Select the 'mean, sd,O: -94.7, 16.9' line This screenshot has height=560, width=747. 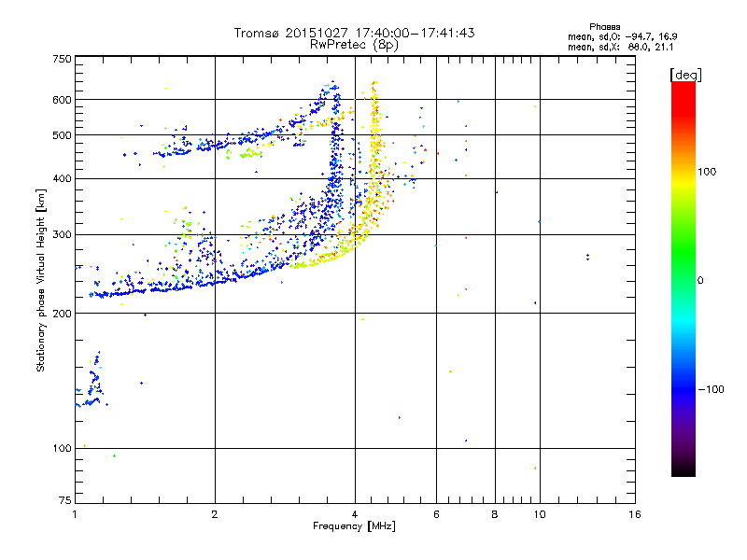tap(622, 36)
